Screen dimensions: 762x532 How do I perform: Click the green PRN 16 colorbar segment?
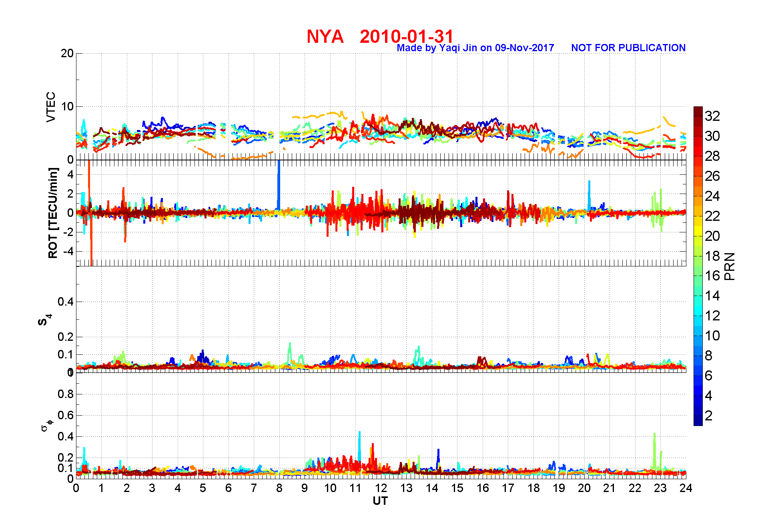[698, 271]
